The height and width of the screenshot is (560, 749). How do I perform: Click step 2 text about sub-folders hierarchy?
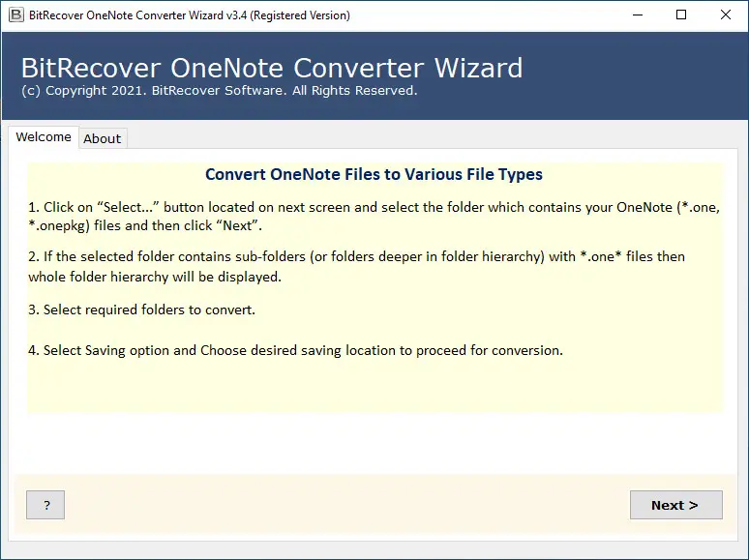356,266
